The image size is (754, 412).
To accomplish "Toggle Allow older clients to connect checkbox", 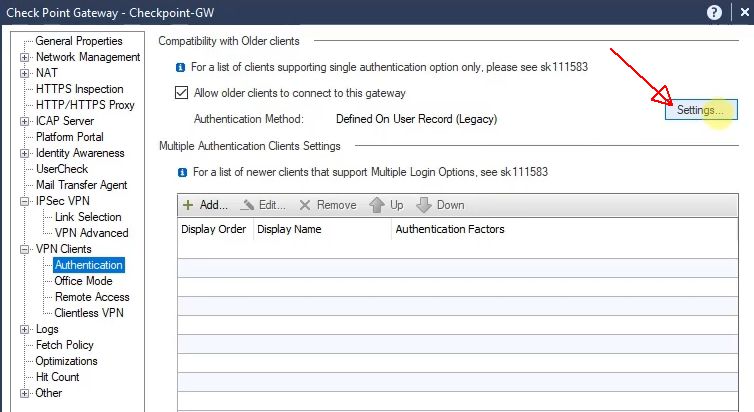I will click(181, 92).
